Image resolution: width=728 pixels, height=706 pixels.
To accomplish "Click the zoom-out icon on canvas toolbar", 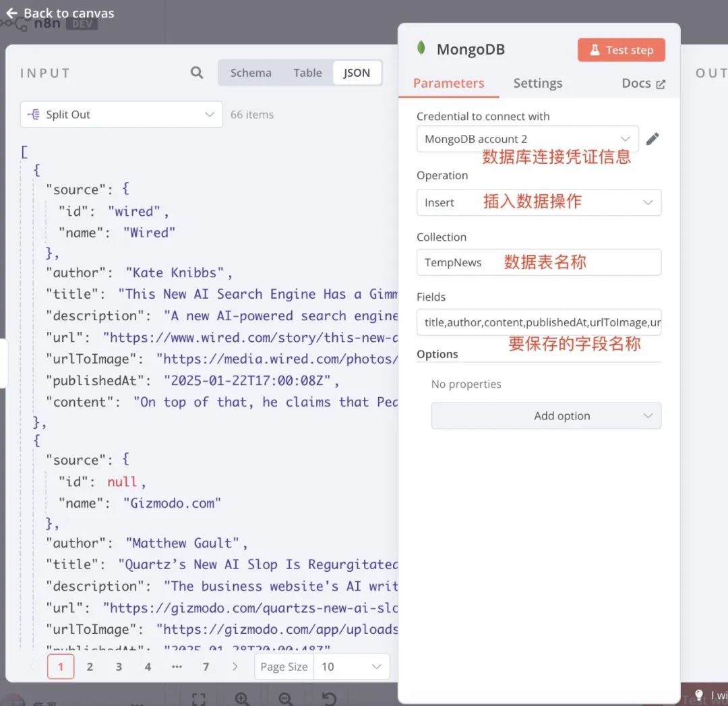I will pos(284,698).
